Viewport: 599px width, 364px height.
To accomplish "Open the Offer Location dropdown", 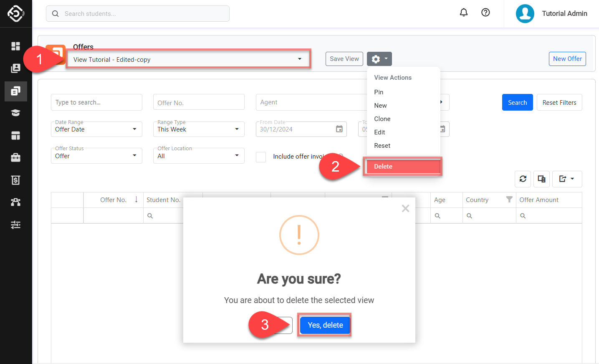I will pos(198,156).
